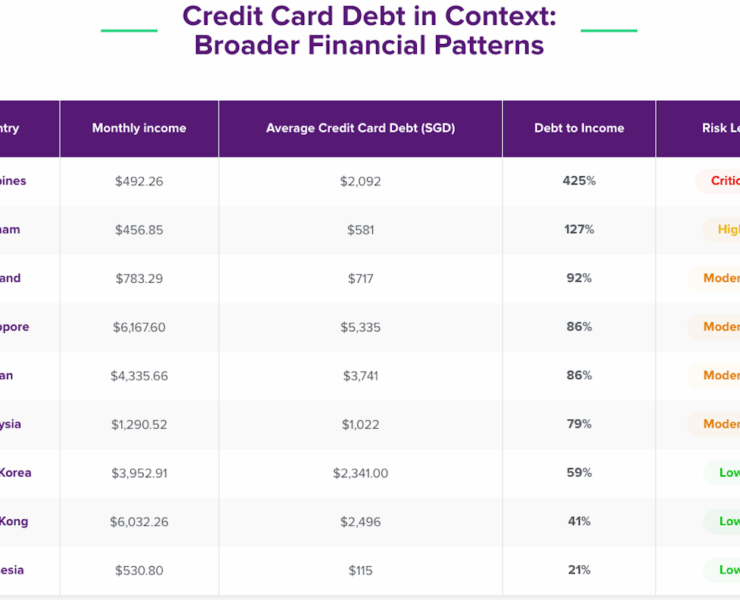Click the Moderate risk badge in the 92% row
This screenshot has height=600, width=740.
[720, 278]
